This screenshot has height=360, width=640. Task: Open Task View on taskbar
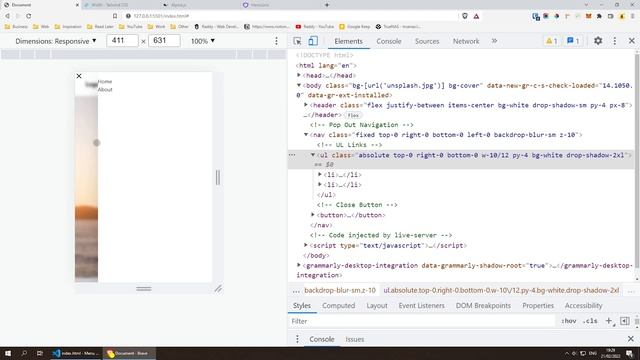(x=40, y=353)
